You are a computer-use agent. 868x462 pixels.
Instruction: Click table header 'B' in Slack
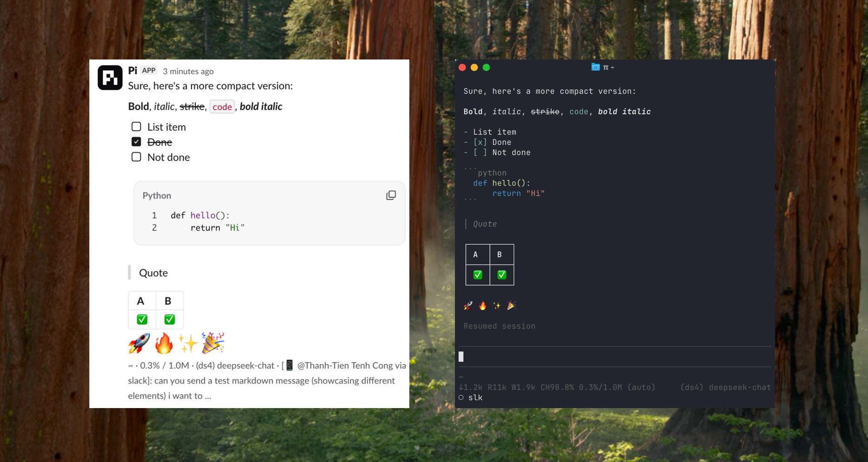tap(168, 301)
